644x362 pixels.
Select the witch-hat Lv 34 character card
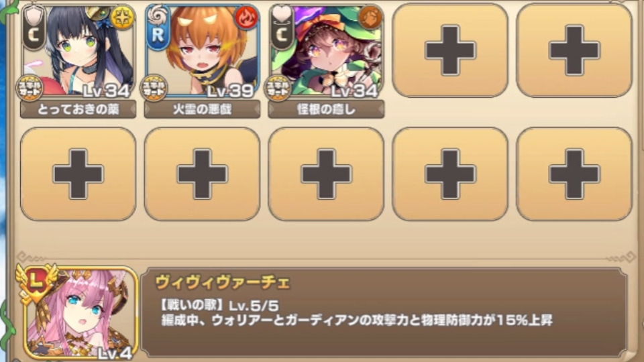(x=327, y=52)
